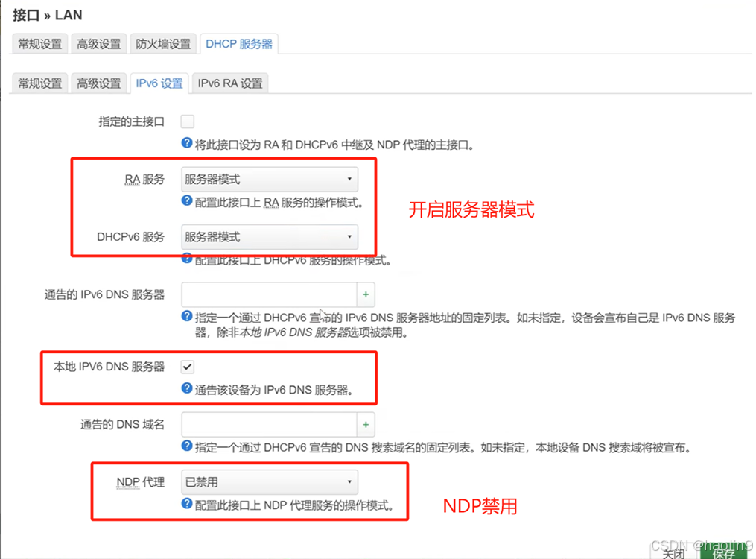
Task: Click the help icon beside 通告该设备为 IPv6 DNS 服务器
Action: click(x=187, y=388)
